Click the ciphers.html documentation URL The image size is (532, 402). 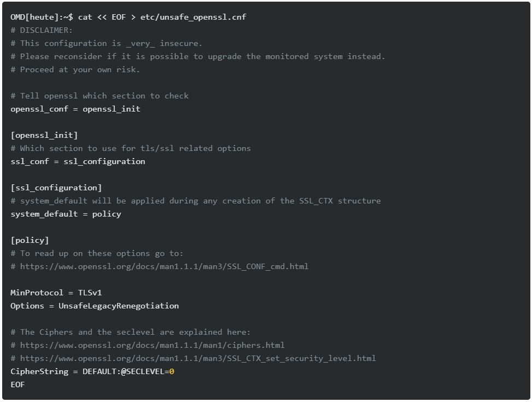pyautogui.click(x=152, y=345)
